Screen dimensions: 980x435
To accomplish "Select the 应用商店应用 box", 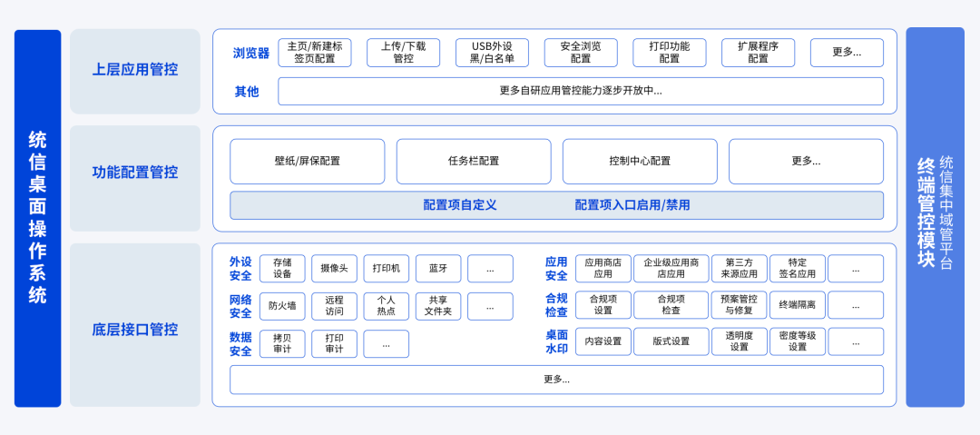I will [603, 269].
